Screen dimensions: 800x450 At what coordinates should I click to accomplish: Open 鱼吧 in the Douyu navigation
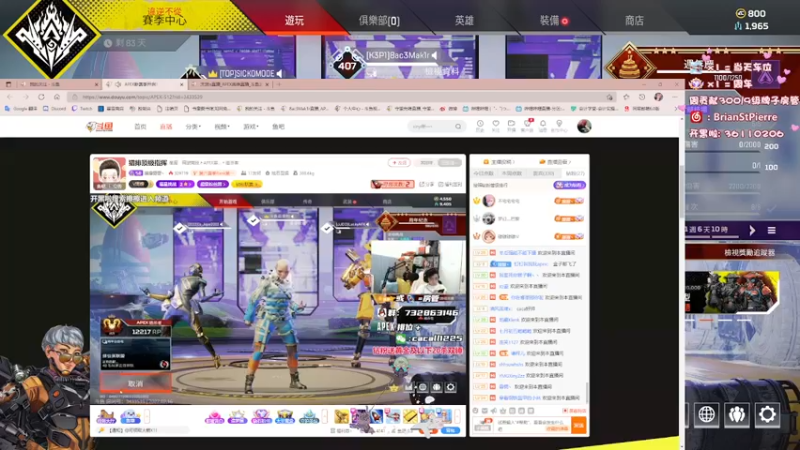pos(278,127)
